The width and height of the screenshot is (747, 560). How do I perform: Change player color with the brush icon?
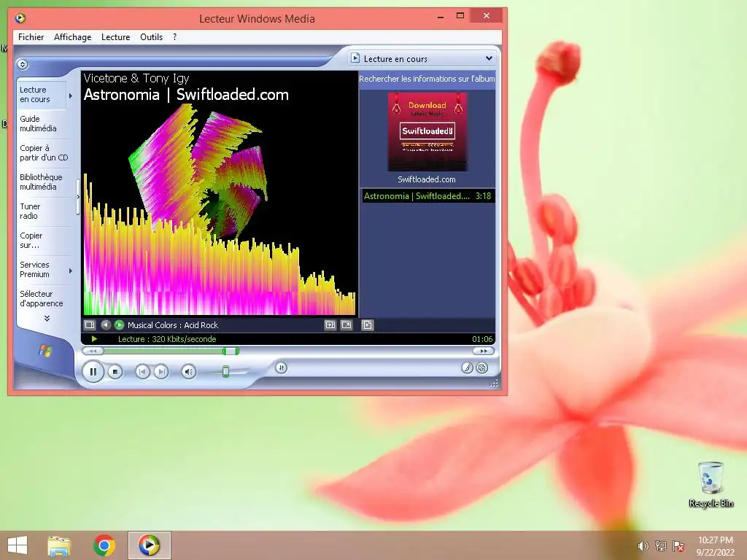(x=468, y=367)
